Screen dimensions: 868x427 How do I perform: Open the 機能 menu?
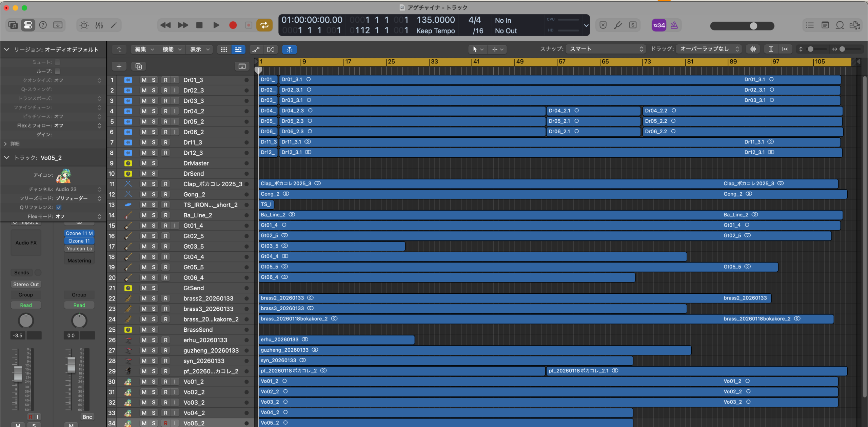[x=172, y=49]
